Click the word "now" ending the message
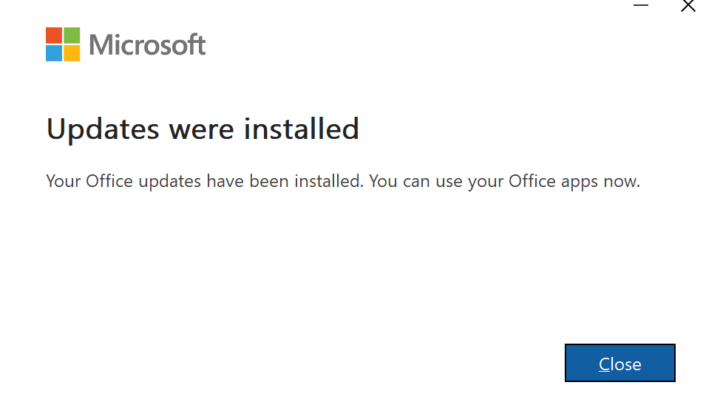 (x=619, y=182)
